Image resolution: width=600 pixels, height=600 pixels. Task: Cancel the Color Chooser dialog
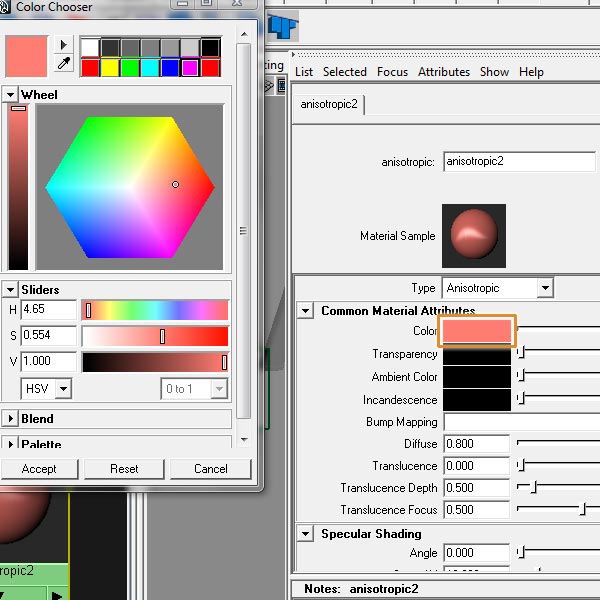211,469
